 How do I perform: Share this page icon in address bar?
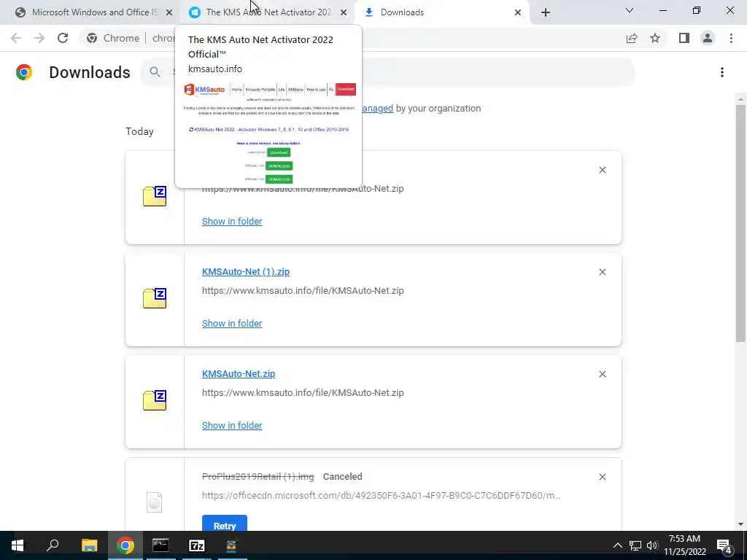coord(632,38)
